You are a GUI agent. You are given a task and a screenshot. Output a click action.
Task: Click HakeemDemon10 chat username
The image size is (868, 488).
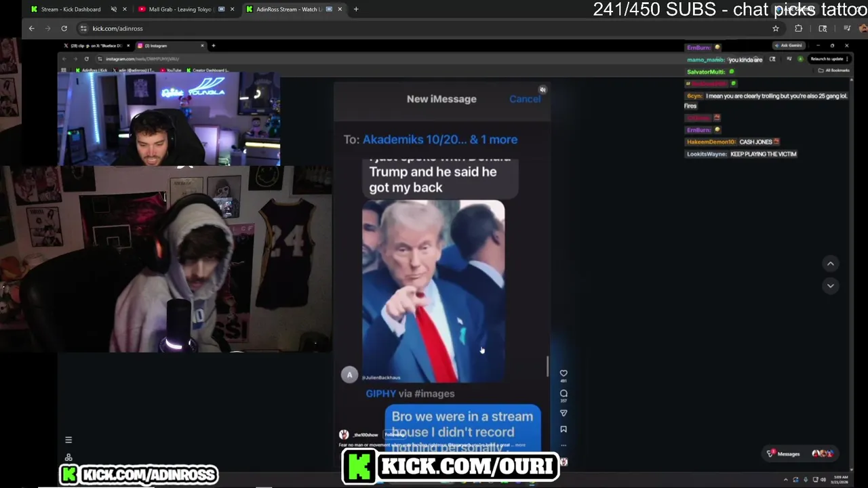pyautogui.click(x=711, y=142)
